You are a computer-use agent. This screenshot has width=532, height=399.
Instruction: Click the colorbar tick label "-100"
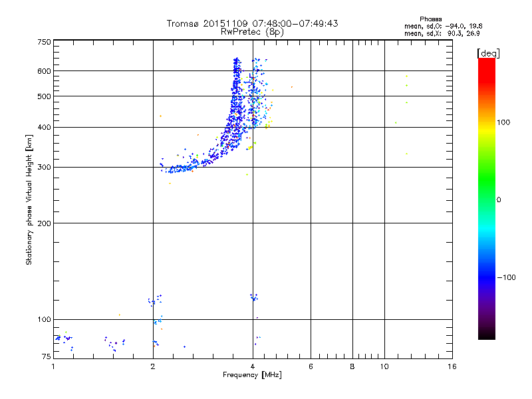[506, 277]
